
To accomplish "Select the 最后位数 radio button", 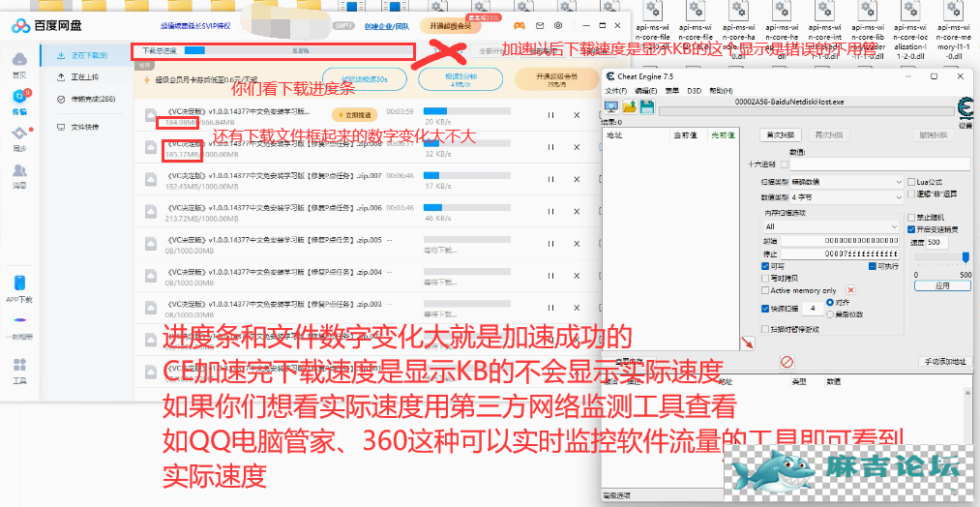I will tap(830, 313).
